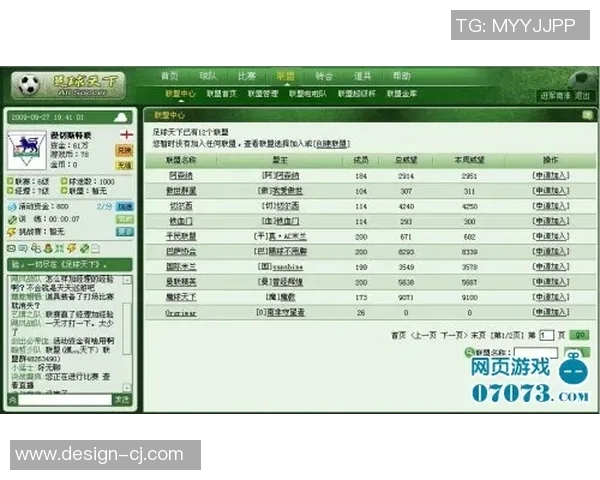Click the chat scrollbar up arrow
Screen dimensions: 600x480
click(127, 280)
